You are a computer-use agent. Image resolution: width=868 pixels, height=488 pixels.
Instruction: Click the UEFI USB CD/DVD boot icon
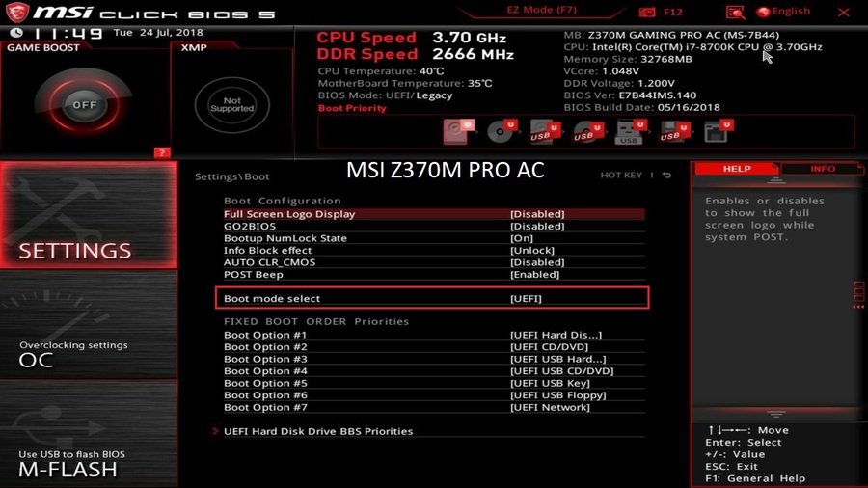pyautogui.click(x=588, y=132)
